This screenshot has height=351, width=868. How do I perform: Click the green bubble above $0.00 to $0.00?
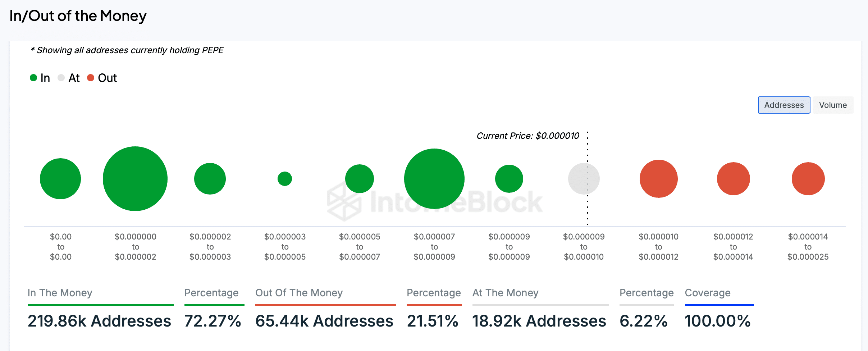click(60, 179)
